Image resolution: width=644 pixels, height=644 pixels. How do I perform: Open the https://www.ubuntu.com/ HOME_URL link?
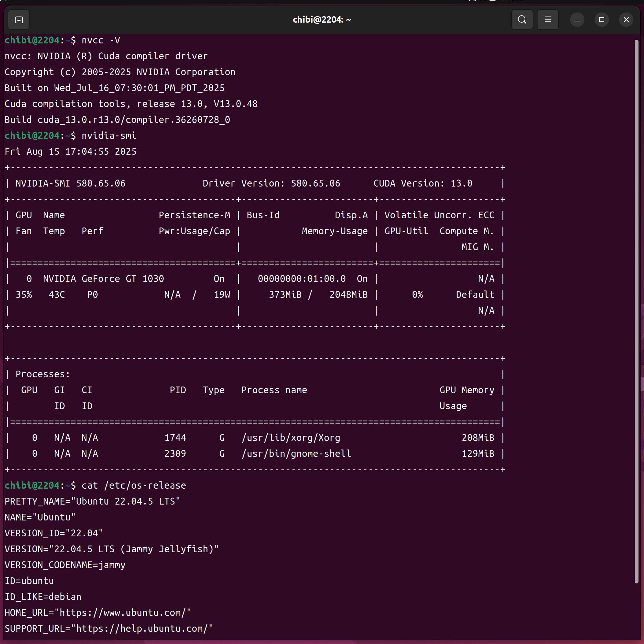coord(123,613)
